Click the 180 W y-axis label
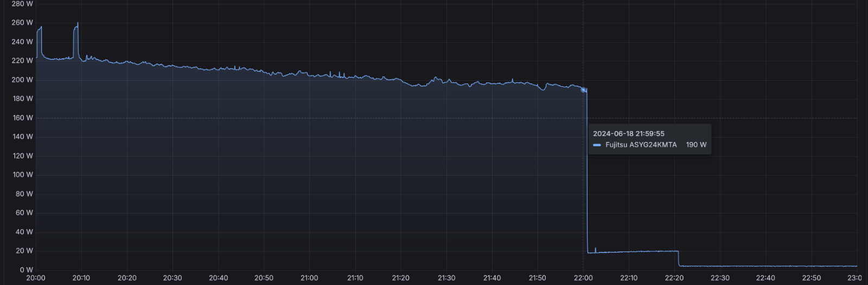This screenshot has width=868, height=285. pyautogui.click(x=23, y=99)
